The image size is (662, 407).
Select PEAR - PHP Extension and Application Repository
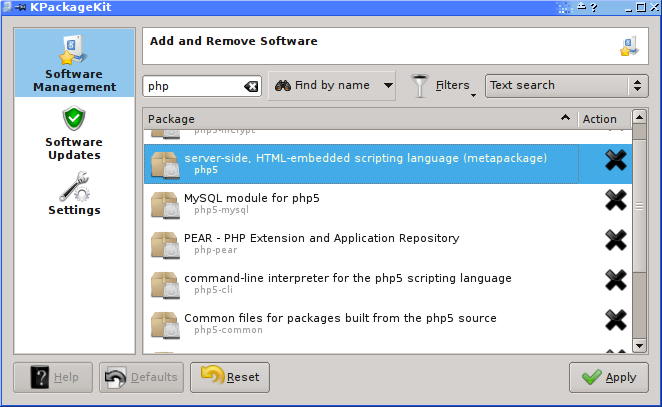[388, 244]
